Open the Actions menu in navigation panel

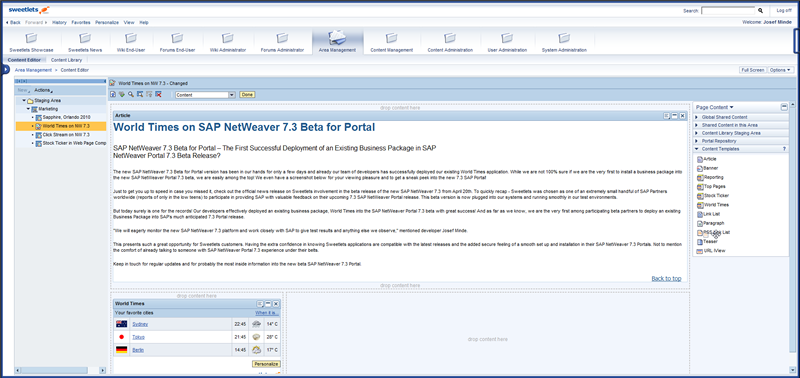(43, 90)
